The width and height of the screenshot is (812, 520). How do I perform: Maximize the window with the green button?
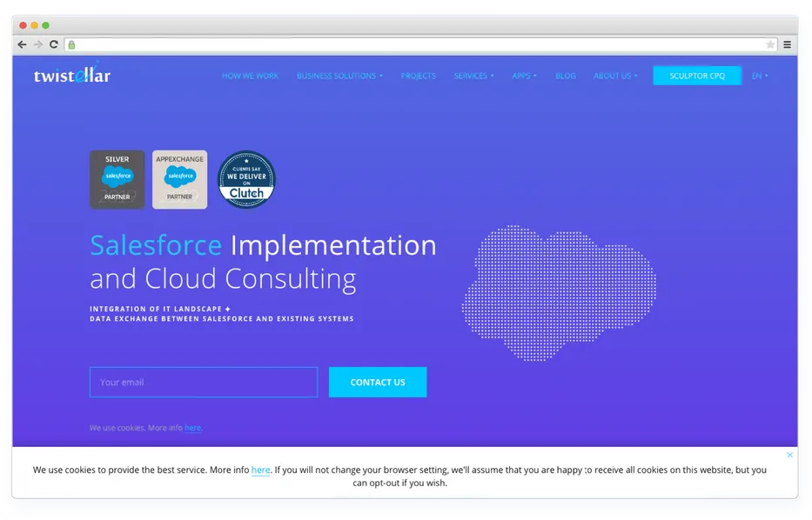[45, 25]
